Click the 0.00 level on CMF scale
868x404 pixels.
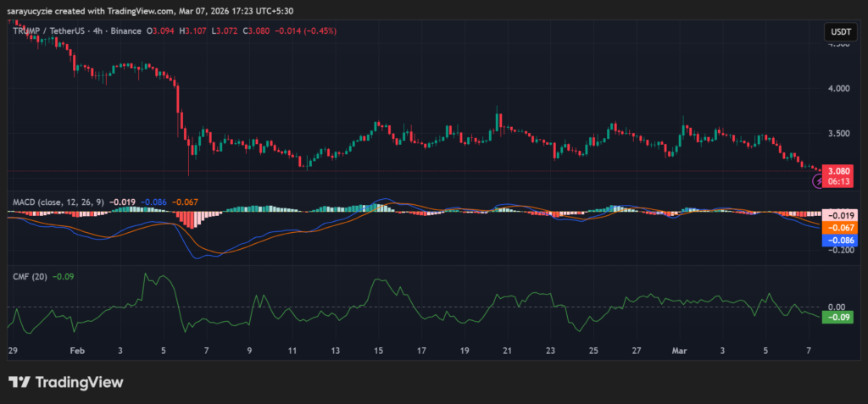click(x=837, y=307)
